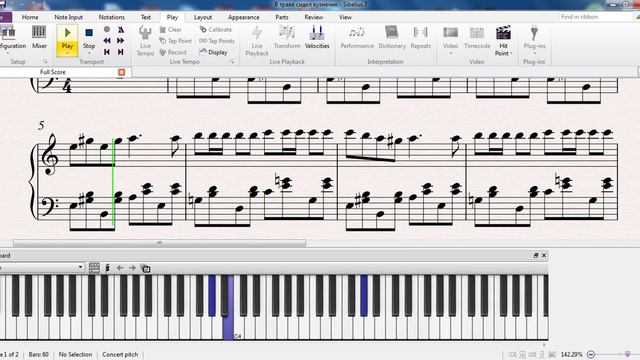This screenshot has width=640, height=360.
Task: Click the round Record transport icon
Action: pos(107,29)
